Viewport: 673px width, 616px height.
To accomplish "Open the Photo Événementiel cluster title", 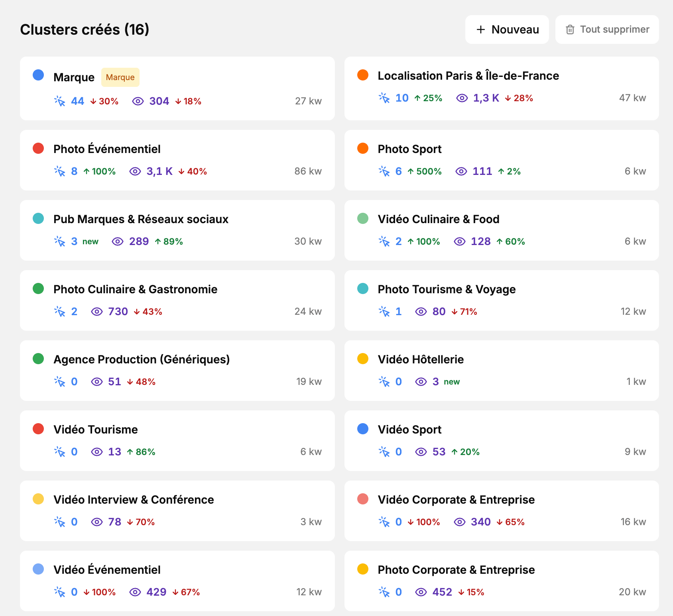I will pos(107,149).
